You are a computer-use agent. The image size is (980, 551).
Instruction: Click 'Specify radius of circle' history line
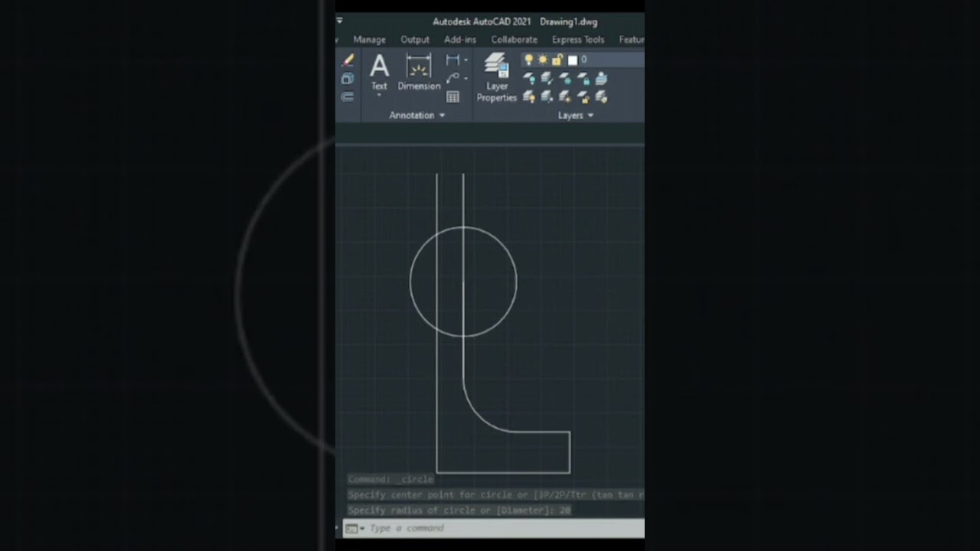[459, 510]
